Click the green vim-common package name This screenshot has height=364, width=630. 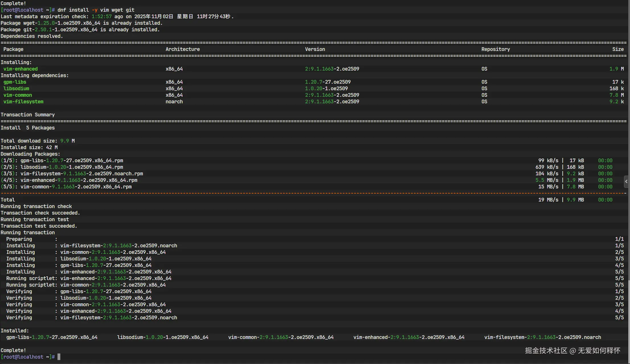(18, 95)
